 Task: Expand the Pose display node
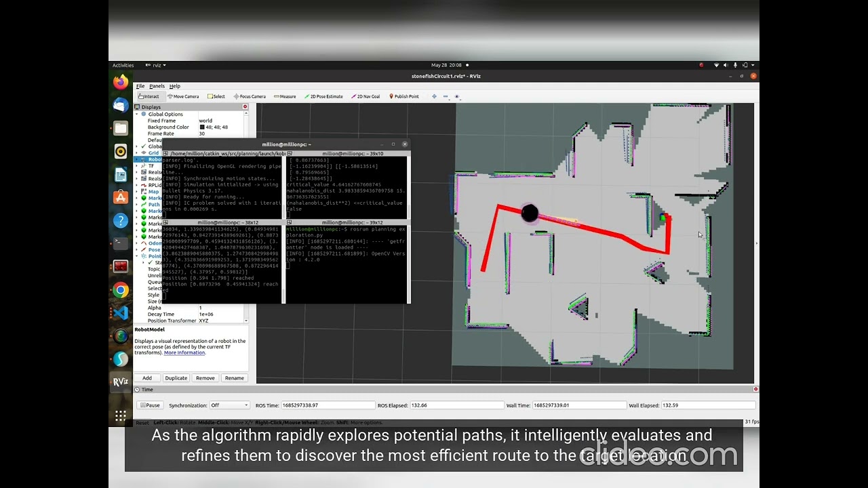pyautogui.click(x=136, y=249)
